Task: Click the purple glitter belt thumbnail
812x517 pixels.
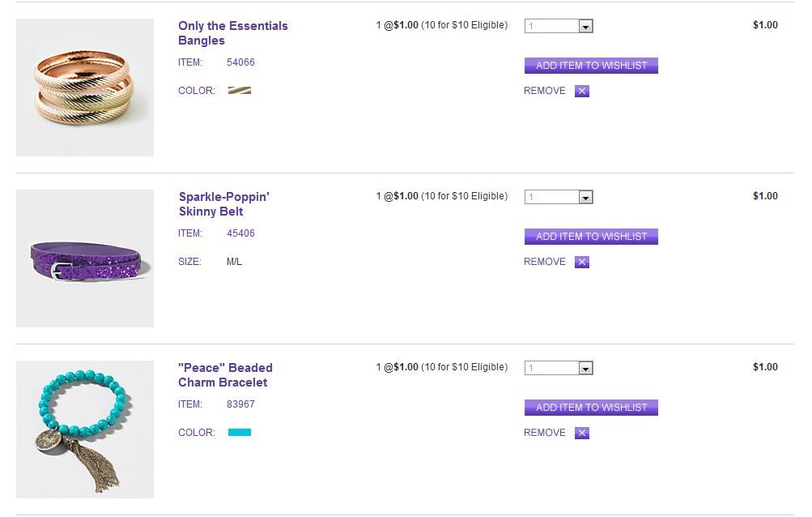Action: pos(85,258)
